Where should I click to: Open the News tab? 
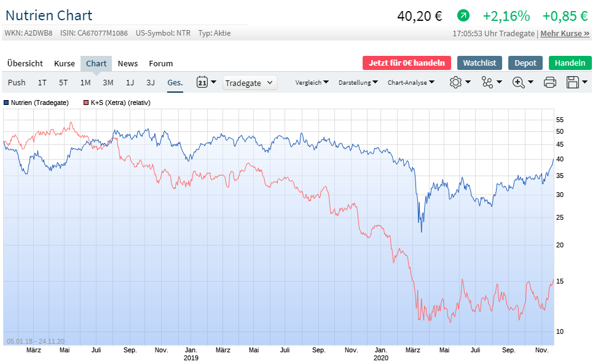128,64
